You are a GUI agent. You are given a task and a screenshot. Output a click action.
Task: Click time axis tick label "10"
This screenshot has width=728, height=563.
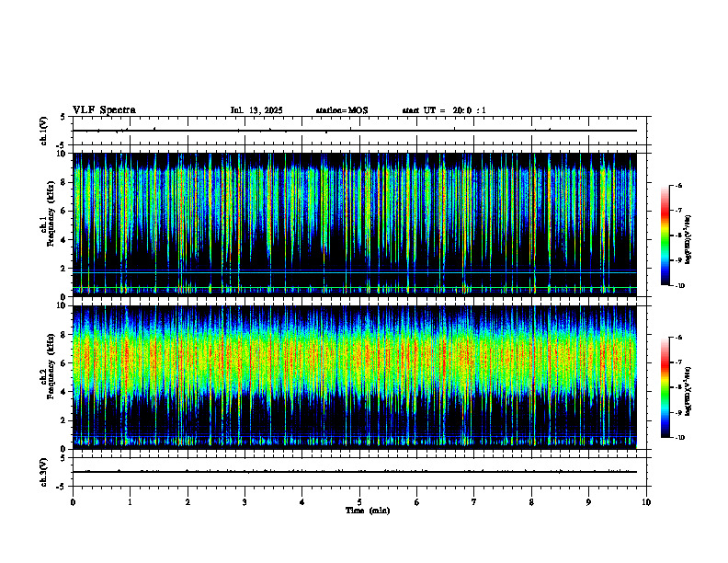point(646,502)
